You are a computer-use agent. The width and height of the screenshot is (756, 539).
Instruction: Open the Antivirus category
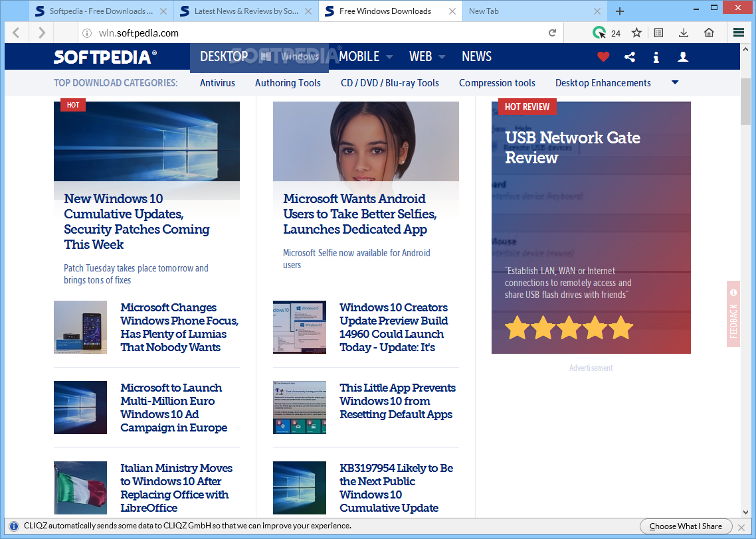pyautogui.click(x=217, y=83)
